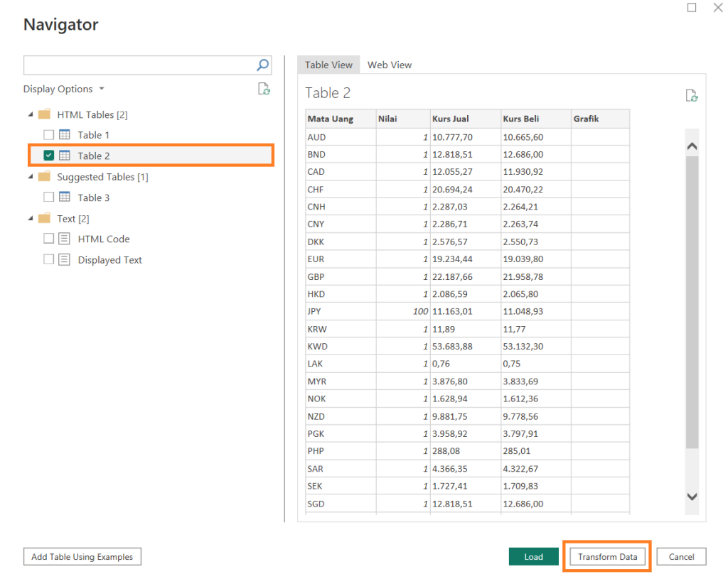Click the refresh preview icon near Table 2 title
728x574 pixels.
pyautogui.click(x=691, y=95)
